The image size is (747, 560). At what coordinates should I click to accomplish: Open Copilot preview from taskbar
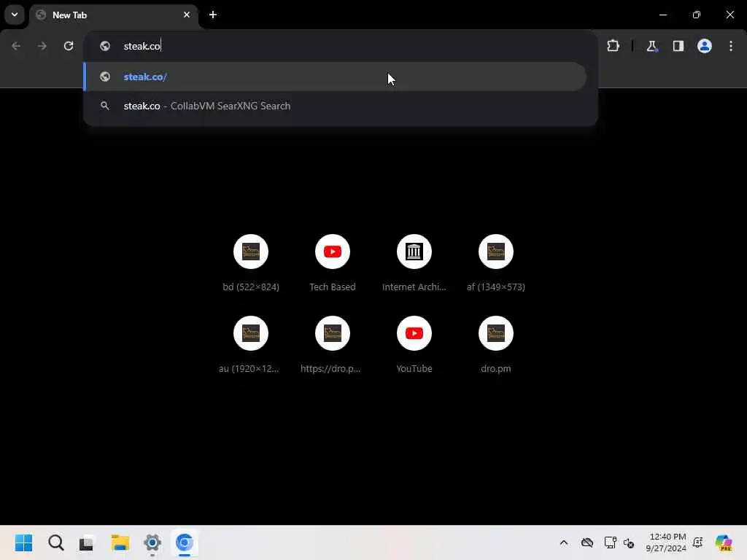click(724, 542)
